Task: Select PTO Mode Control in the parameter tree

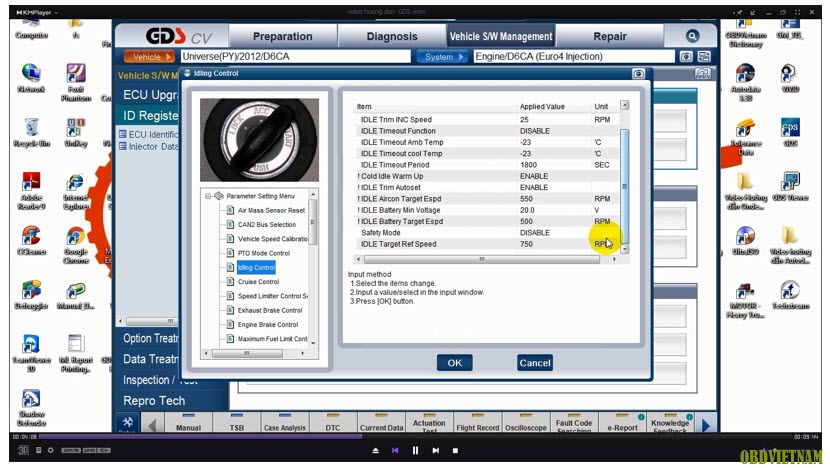Action: pos(264,253)
